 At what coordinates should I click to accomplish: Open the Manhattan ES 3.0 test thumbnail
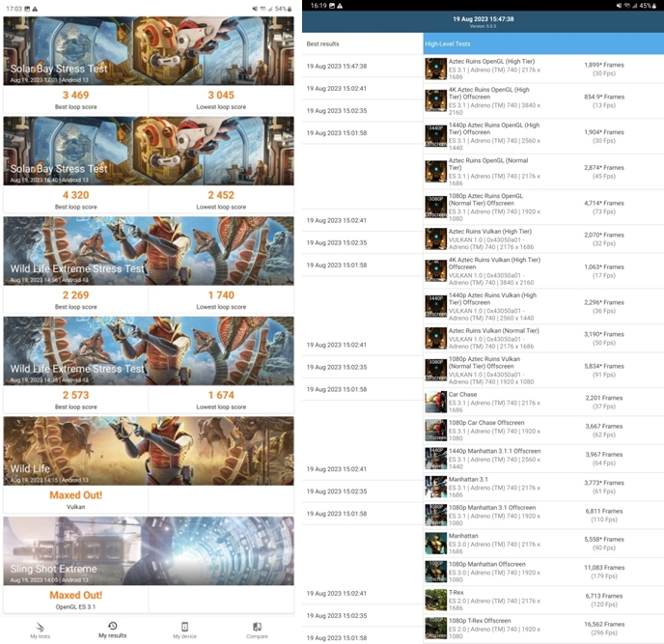(x=436, y=544)
